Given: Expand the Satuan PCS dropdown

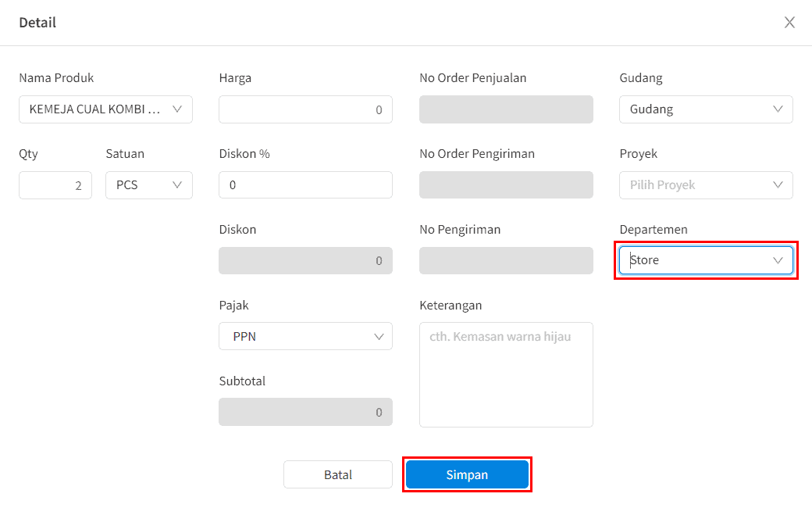Looking at the screenshot, I should tap(149, 185).
